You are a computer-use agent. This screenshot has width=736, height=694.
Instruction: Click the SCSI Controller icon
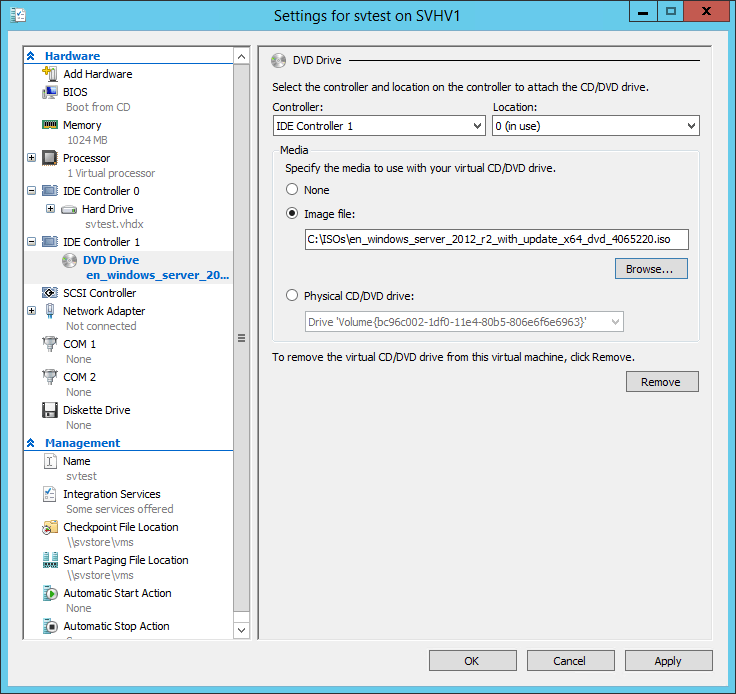click(49, 293)
